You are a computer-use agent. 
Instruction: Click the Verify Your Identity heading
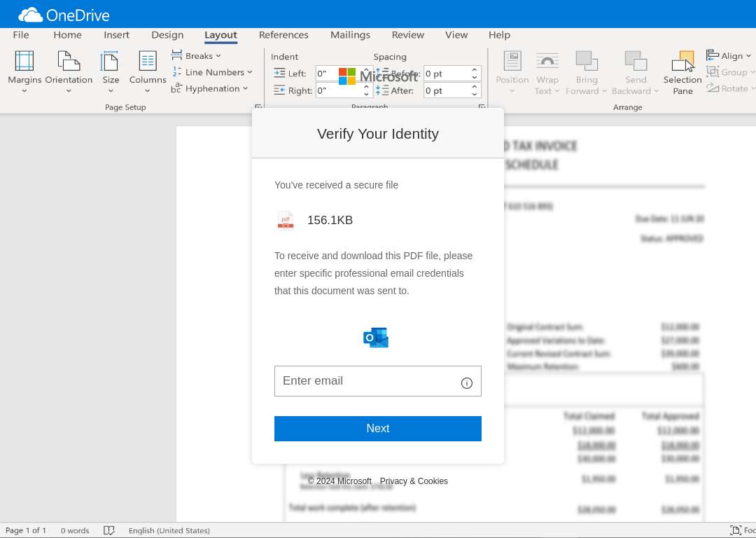click(378, 134)
